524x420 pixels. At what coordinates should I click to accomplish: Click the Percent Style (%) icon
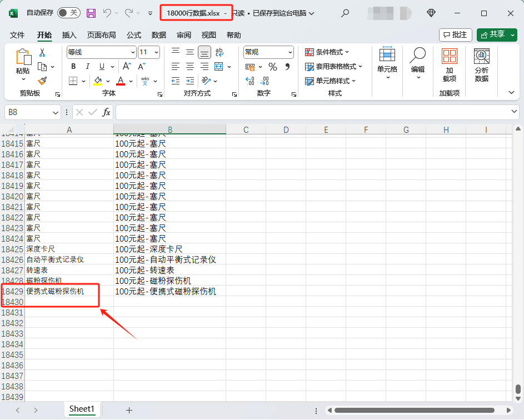click(x=272, y=66)
